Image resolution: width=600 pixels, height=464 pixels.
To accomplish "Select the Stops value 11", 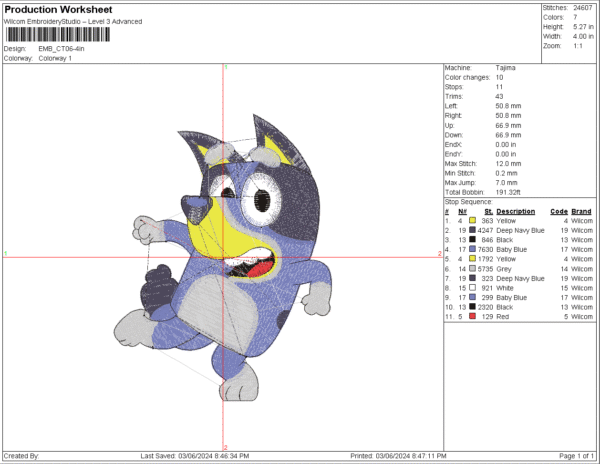I will pyautogui.click(x=499, y=87).
